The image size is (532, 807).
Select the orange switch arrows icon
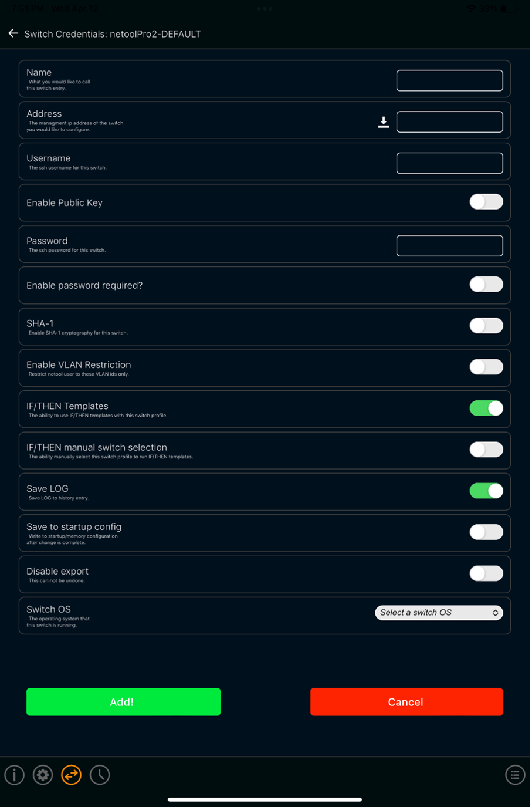tap(72, 775)
